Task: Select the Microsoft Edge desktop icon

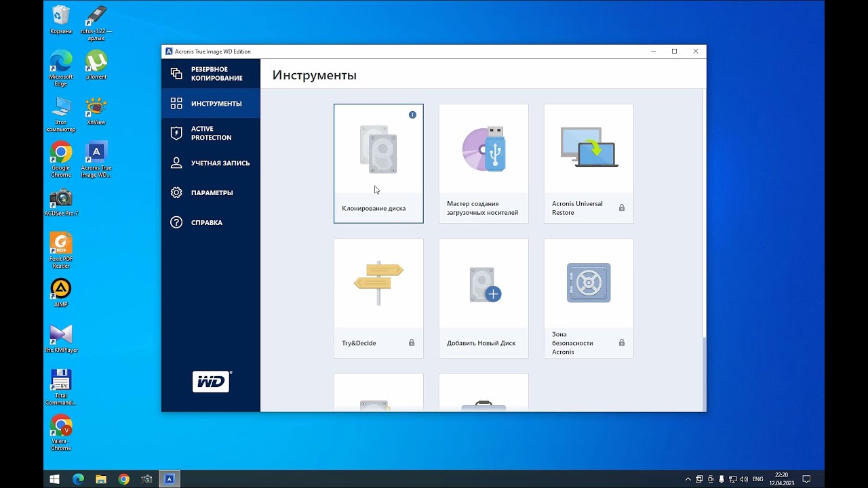Action: 60,68
